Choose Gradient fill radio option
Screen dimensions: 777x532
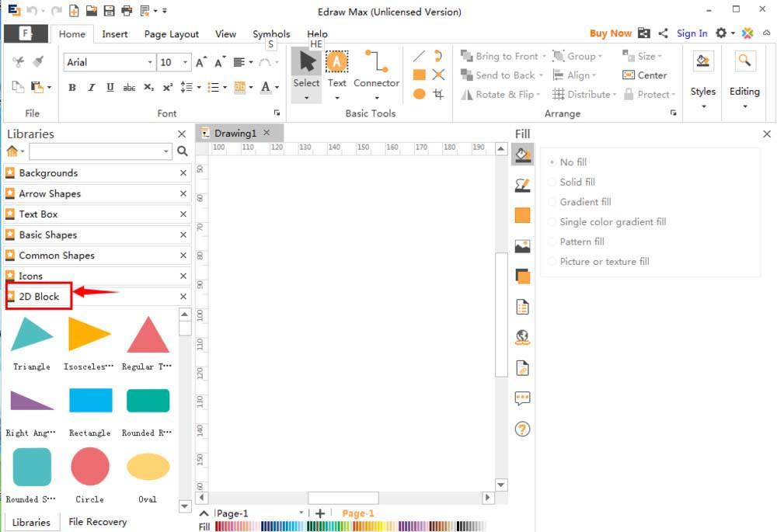tap(552, 202)
